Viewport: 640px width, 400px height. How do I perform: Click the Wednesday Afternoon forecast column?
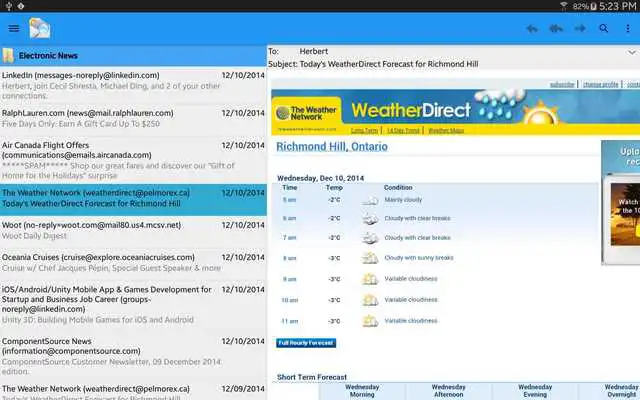(x=448, y=391)
